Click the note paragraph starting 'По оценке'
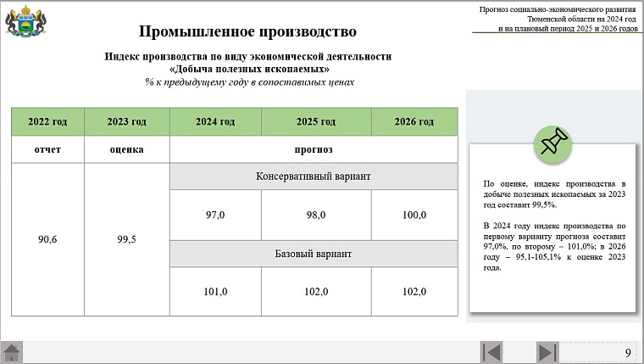 (x=554, y=194)
